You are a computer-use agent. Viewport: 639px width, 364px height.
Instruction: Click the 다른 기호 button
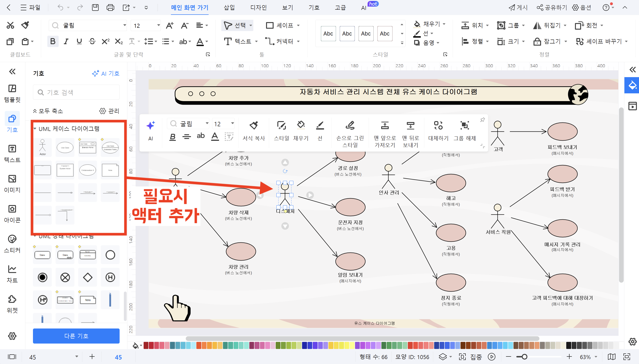tap(76, 336)
